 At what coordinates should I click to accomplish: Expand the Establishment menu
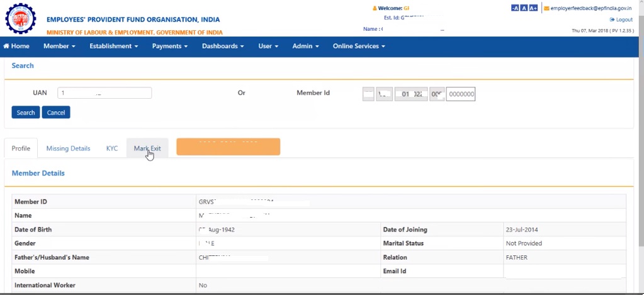click(114, 47)
